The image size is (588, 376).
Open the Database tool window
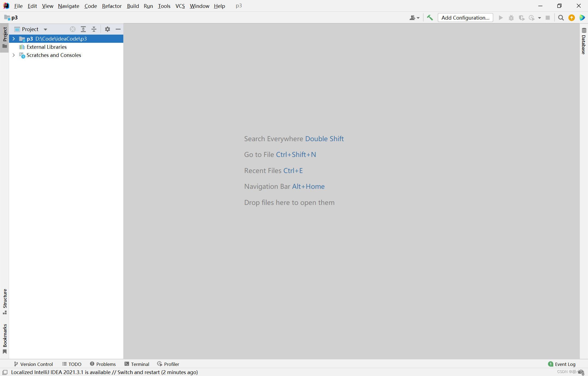[584, 41]
